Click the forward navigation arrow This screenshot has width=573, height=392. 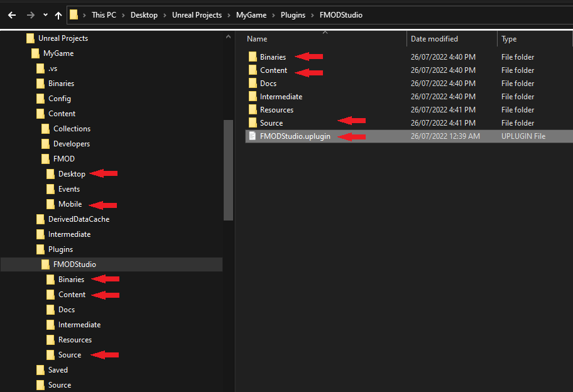pyautogui.click(x=31, y=15)
